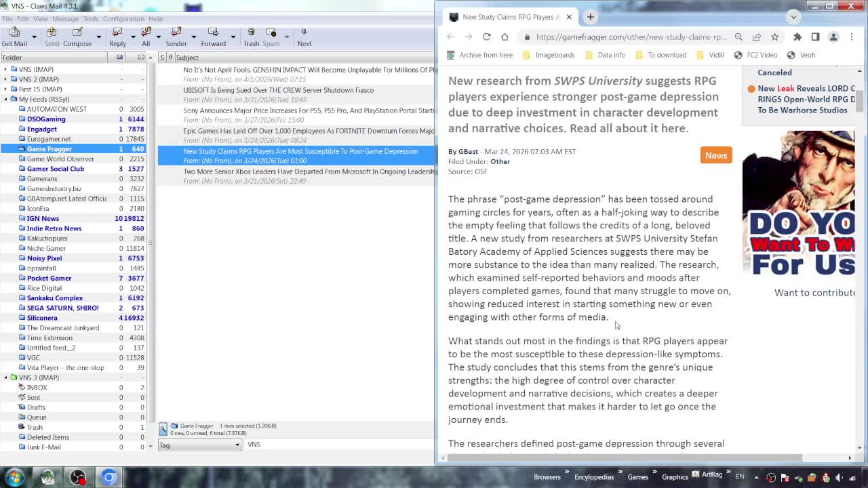Open the Tag dropdown menu
Screen dimensions: 868x488
click(x=200, y=445)
